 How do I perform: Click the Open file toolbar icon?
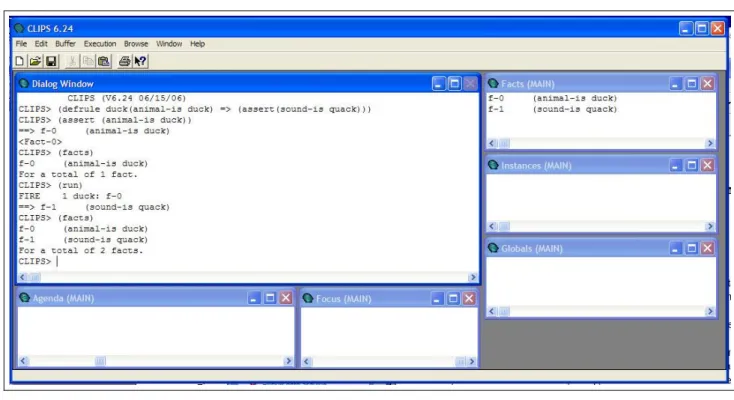(x=35, y=61)
